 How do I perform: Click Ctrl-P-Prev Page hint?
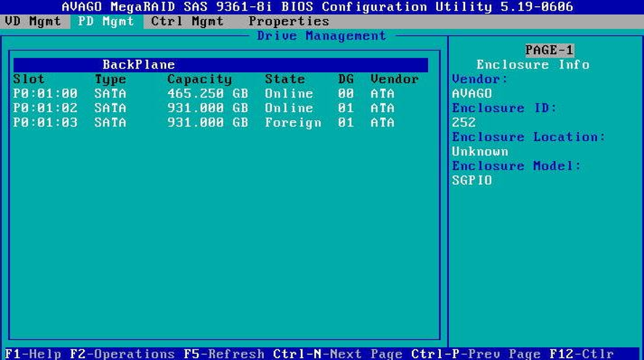tap(476, 354)
